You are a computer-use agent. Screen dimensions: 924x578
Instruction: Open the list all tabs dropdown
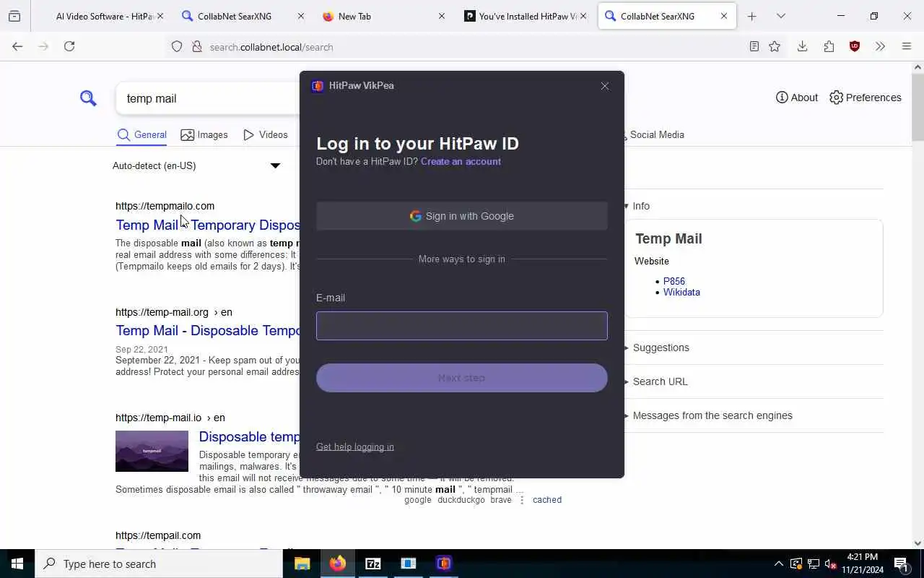tap(780, 16)
